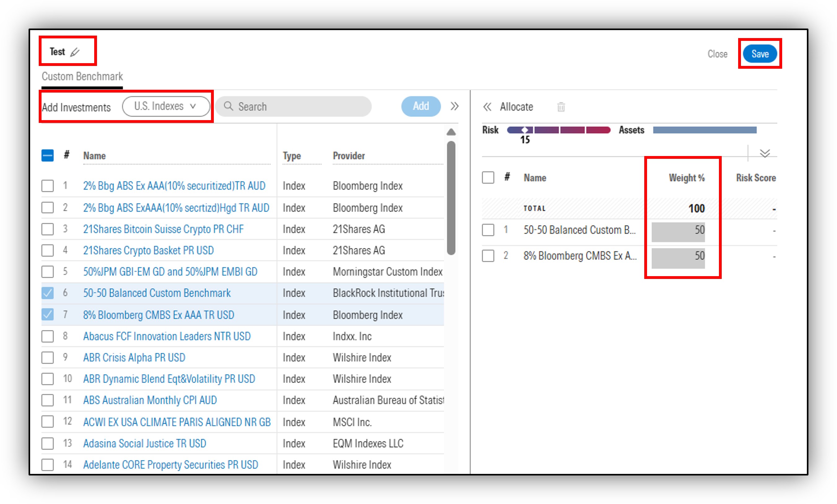
Task: Click the Test benchmark name title
Action: [x=57, y=52]
